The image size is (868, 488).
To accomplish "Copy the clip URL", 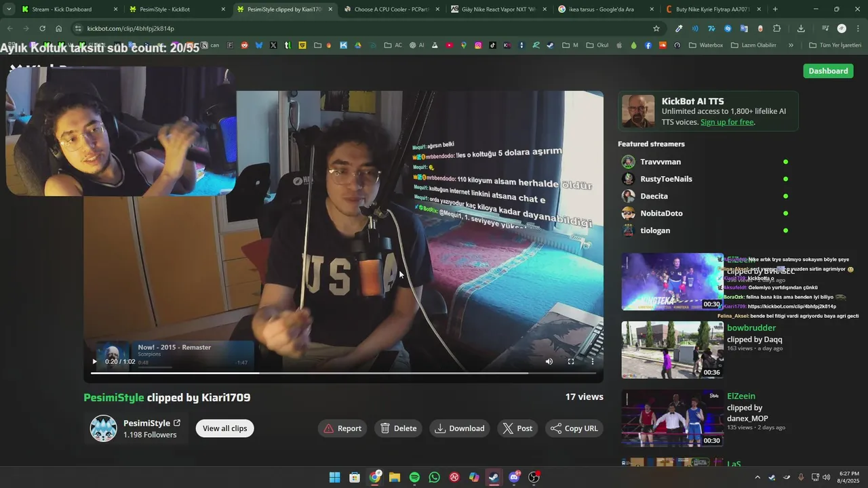I will tap(574, 428).
